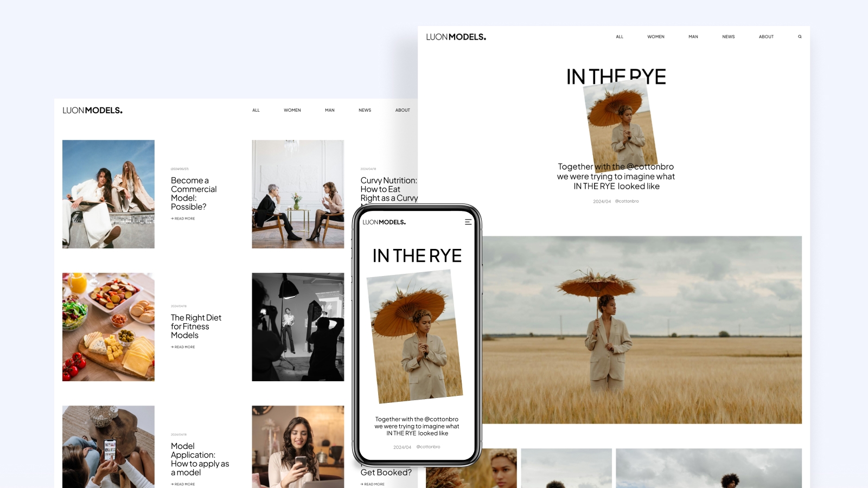Open the woman smiling at phone thumbnail
Image resolution: width=868 pixels, height=488 pixels.
[x=298, y=447]
